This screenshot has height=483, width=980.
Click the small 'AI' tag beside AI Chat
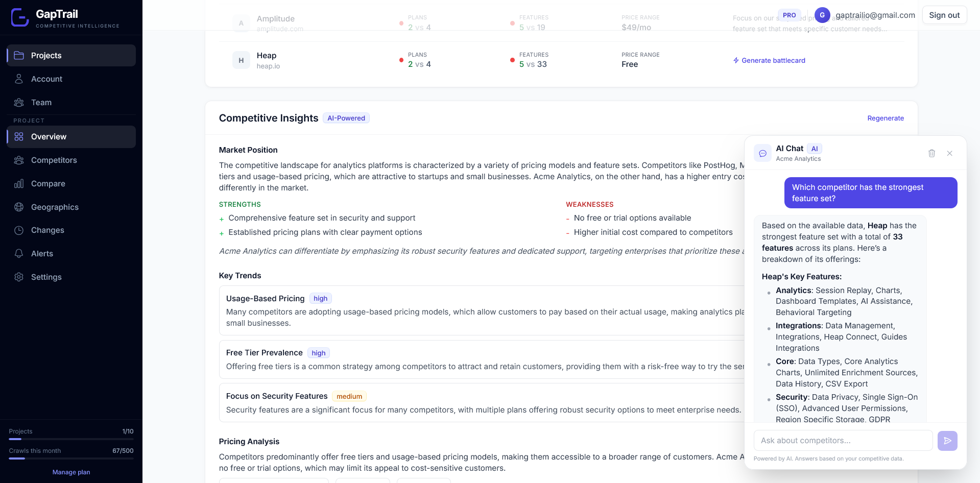[x=815, y=149]
